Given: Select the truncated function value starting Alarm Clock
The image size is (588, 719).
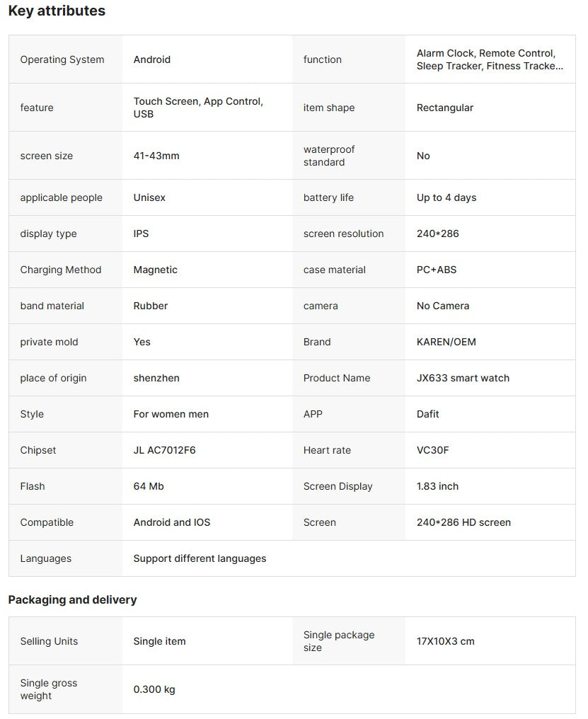Looking at the screenshot, I should point(490,59).
